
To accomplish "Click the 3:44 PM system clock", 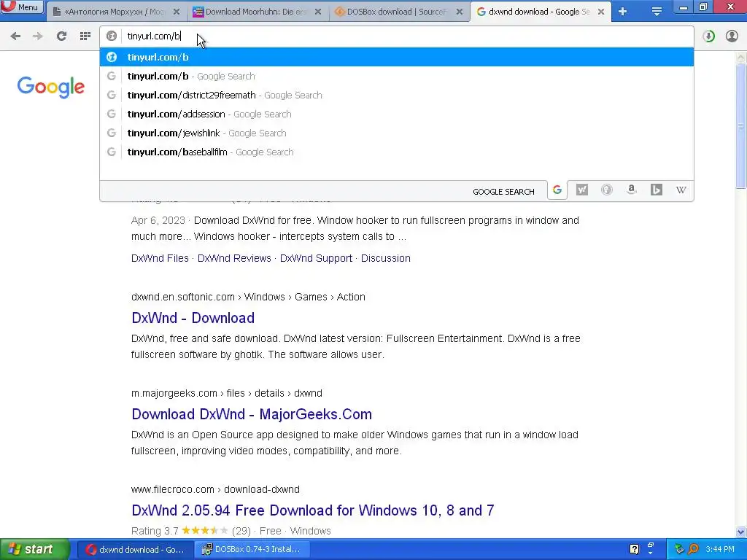I will (720, 549).
